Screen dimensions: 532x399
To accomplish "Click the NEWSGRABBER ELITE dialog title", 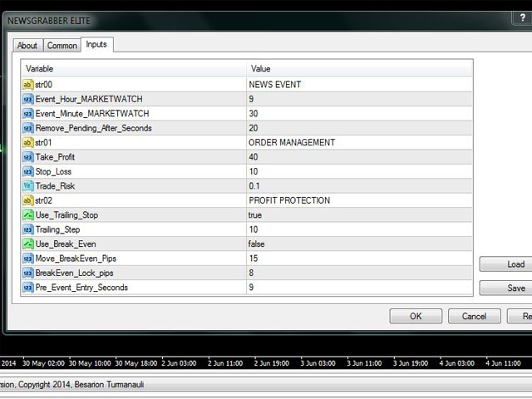I will coord(49,21).
